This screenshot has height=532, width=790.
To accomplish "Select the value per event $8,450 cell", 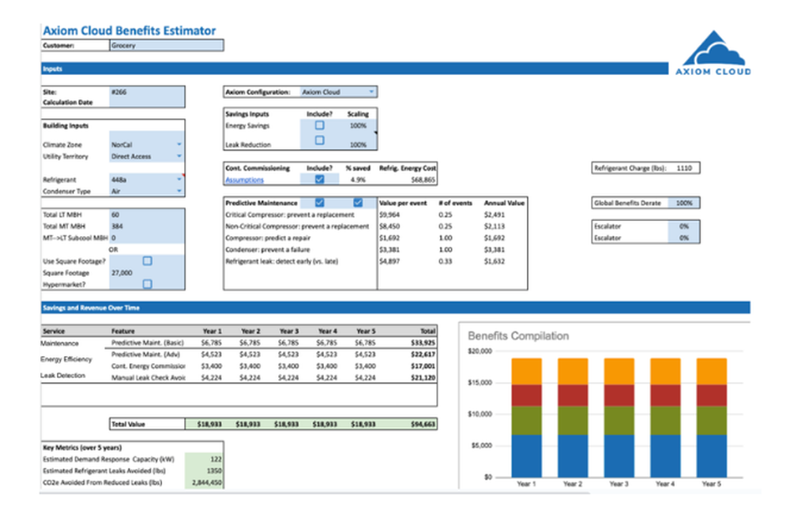I will tap(389, 226).
